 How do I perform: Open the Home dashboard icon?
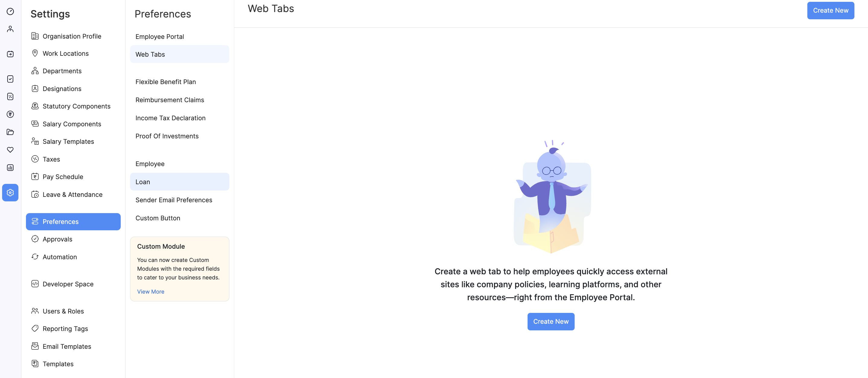click(10, 11)
